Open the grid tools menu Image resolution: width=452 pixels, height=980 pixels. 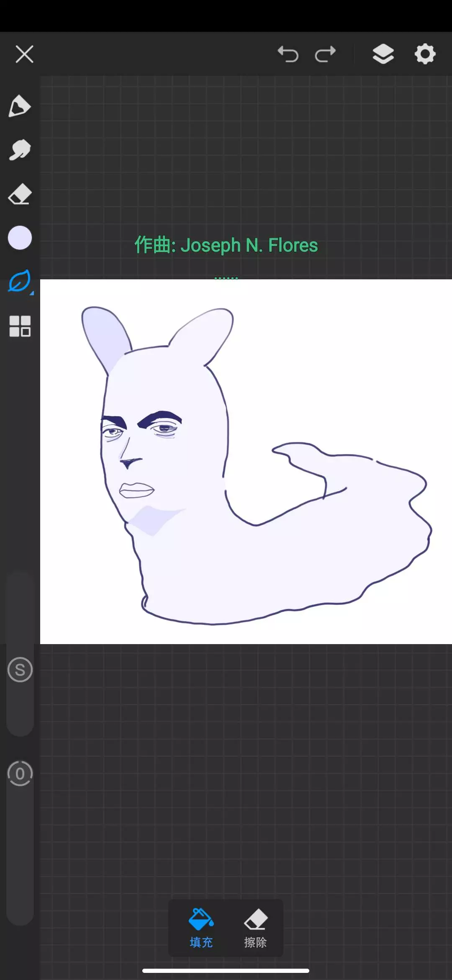[20, 326]
